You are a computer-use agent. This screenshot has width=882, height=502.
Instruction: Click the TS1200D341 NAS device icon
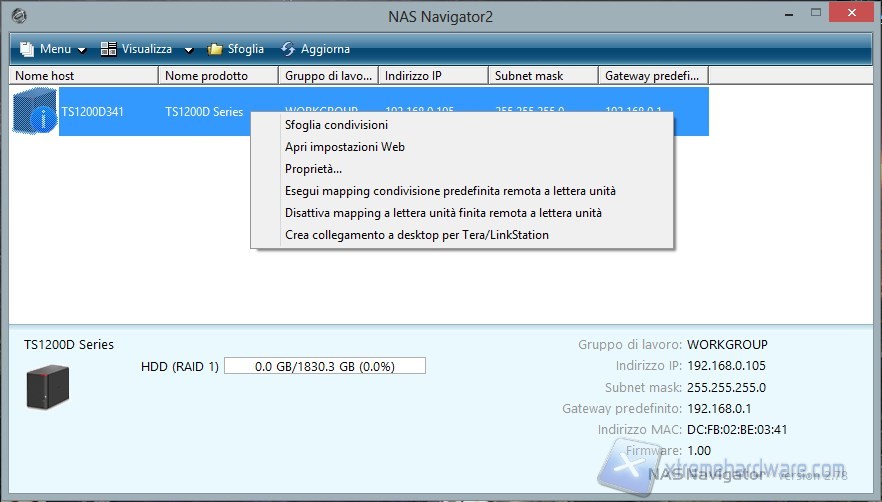pos(35,111)
